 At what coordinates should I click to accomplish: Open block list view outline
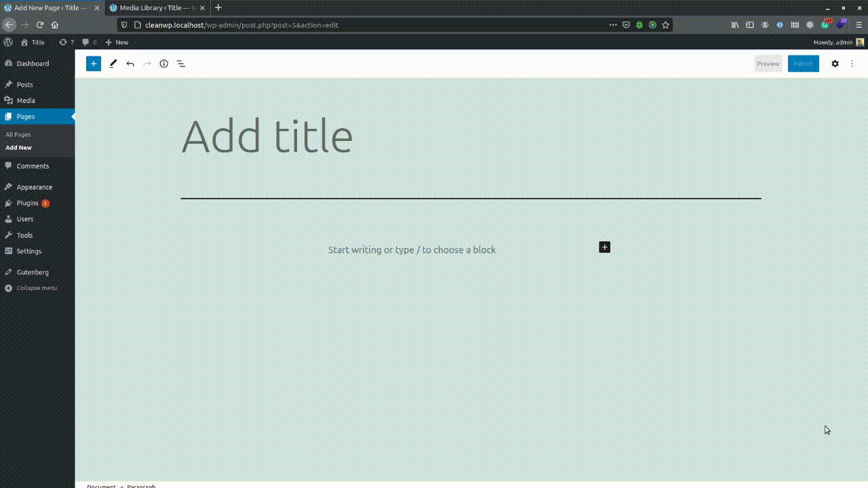181,64
